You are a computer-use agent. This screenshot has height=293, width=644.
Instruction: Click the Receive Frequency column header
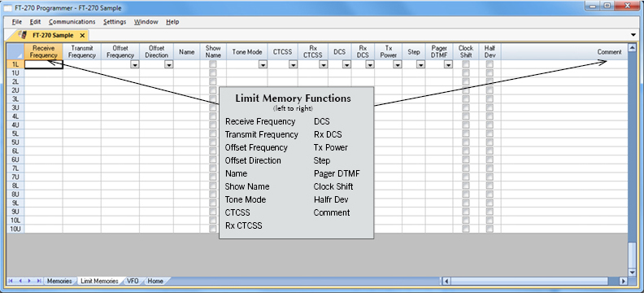coord(44,52)
